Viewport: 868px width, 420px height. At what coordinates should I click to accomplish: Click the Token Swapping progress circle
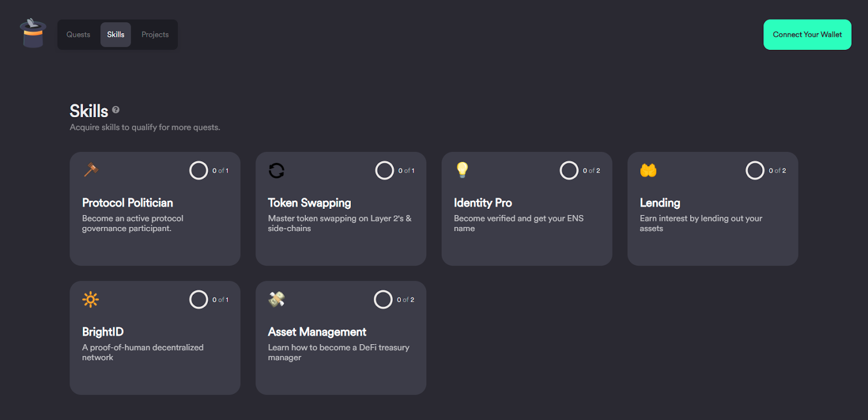click(385, 170)
